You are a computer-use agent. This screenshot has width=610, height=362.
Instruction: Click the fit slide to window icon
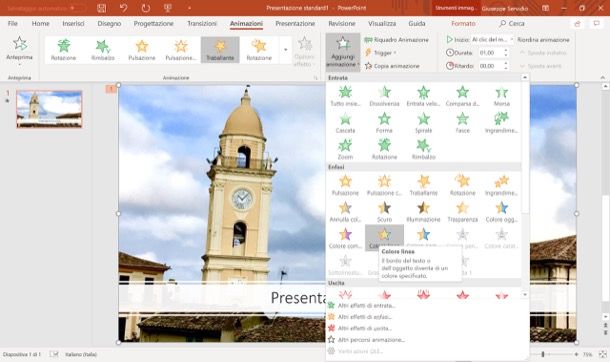pyautogui.click(x=603, y=354)
